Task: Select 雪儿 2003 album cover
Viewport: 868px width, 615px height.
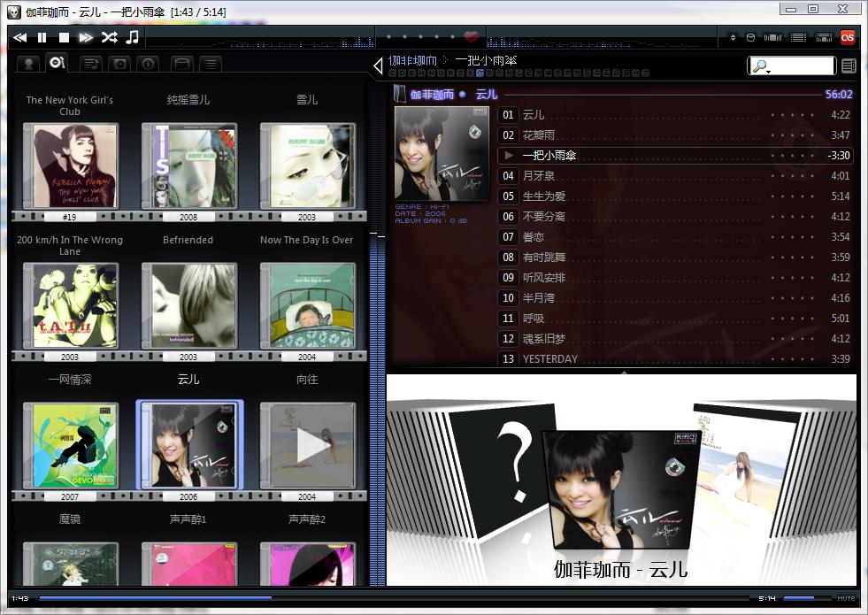Action: (x=308, y=166)
